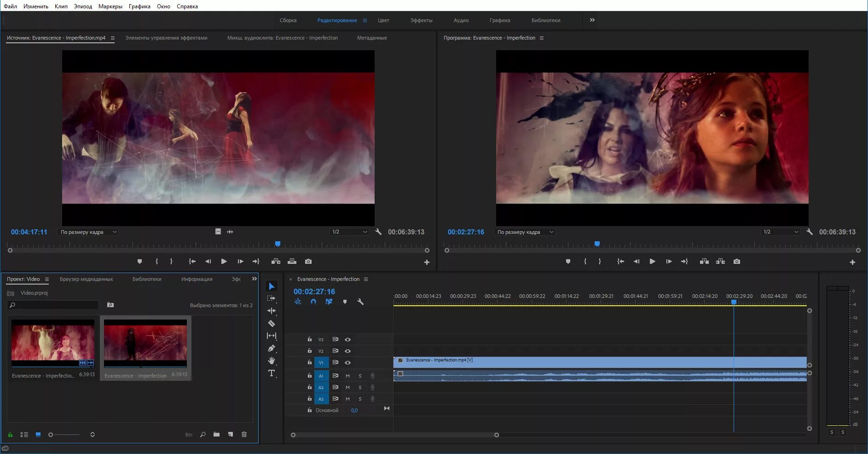Select the Pen tool

(x=272, y=349)
